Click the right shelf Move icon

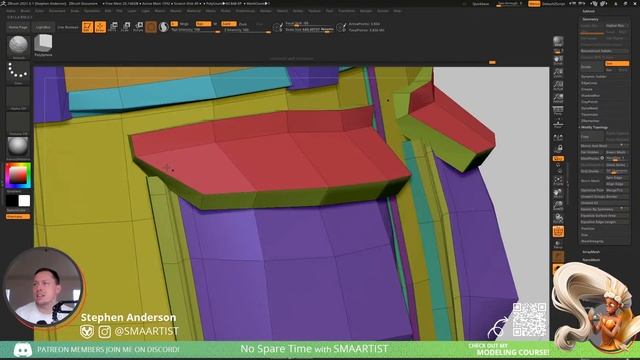[x=558, y=193]
